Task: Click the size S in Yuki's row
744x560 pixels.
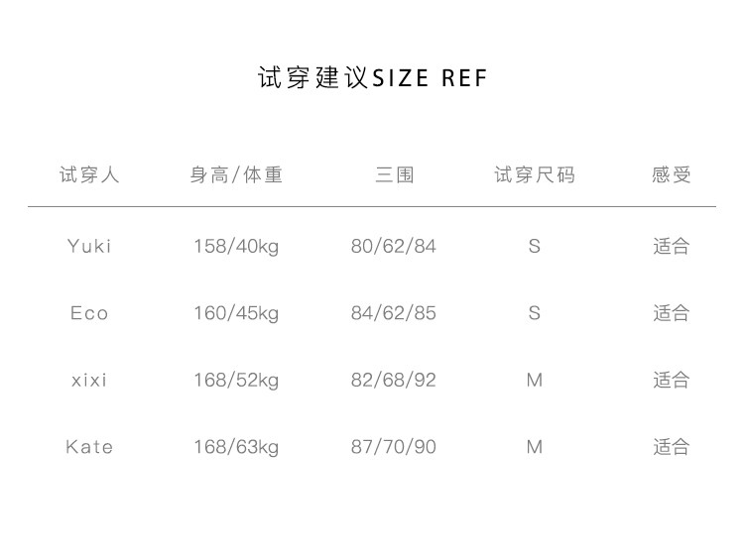Action: click(x=535, y=246)
